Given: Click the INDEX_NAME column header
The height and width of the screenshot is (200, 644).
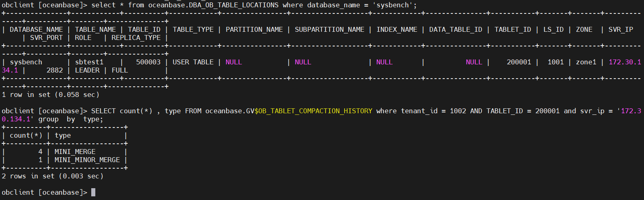Looking at the screenshot, I should 397,29.
